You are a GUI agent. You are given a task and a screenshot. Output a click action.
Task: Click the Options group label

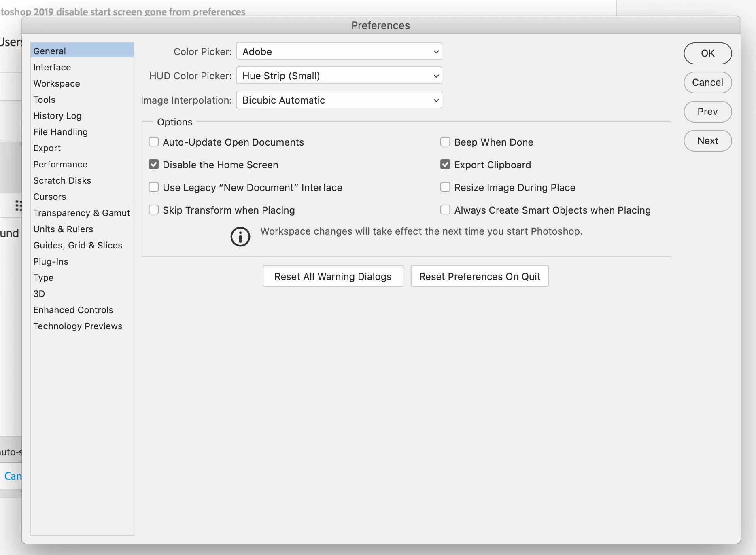pyautogui.click(x=175, y=122)
